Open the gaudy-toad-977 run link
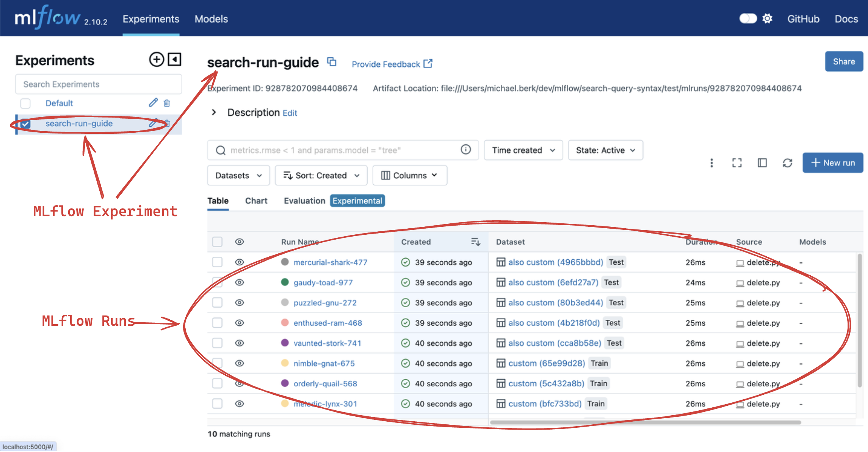 point(323,282)
